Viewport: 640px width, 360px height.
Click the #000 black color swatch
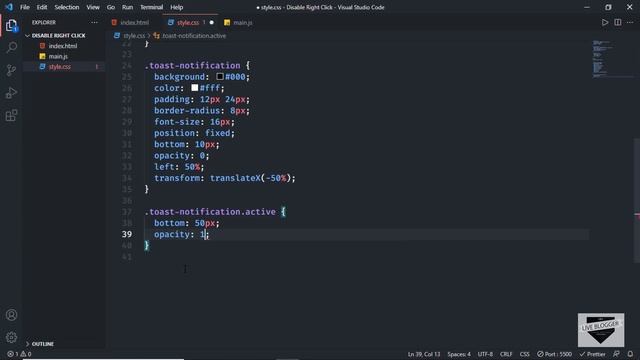tap(220, 76)
